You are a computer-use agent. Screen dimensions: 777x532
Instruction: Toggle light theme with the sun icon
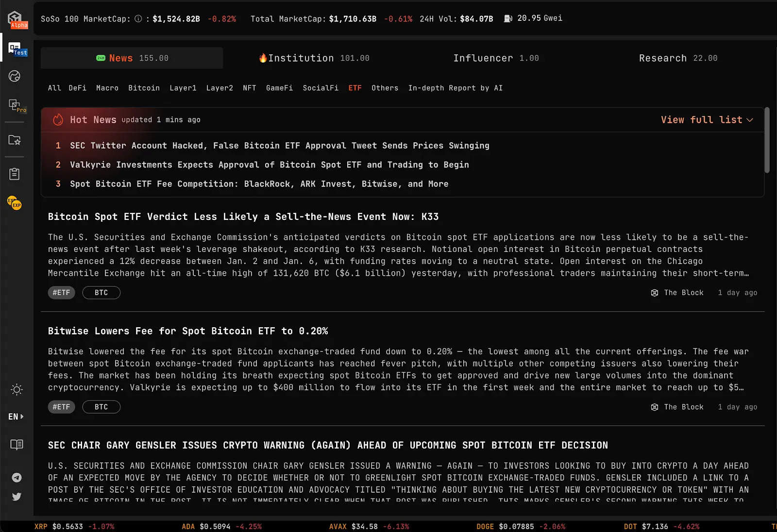(x=17, y=390)
